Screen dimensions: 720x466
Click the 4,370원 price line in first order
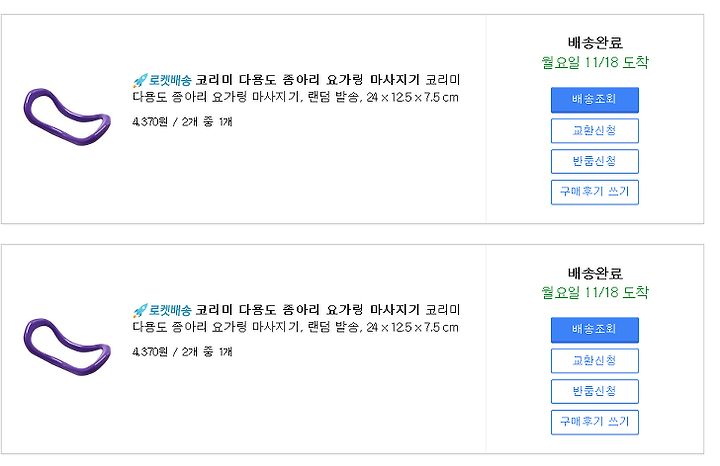[182, 122]
